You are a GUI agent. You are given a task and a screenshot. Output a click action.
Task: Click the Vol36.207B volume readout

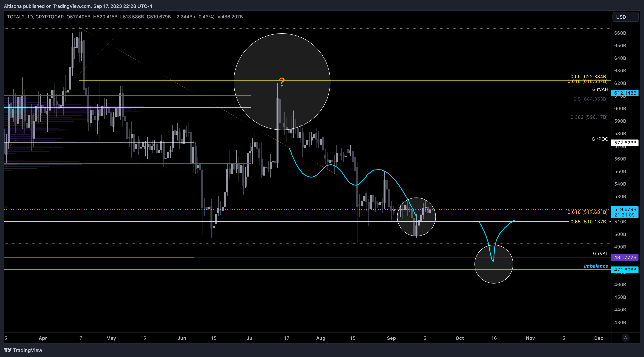tap(230, 17)
